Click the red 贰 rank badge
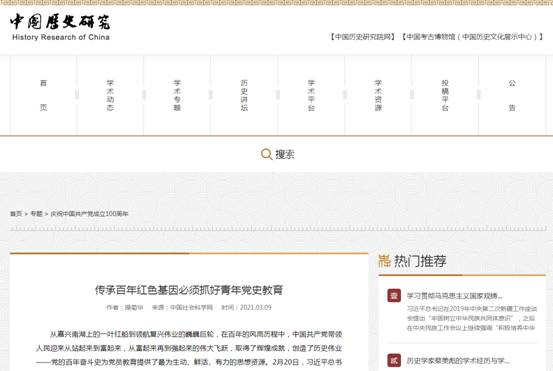553x371 pixels. pyautogui.click(x=394, y=360)
